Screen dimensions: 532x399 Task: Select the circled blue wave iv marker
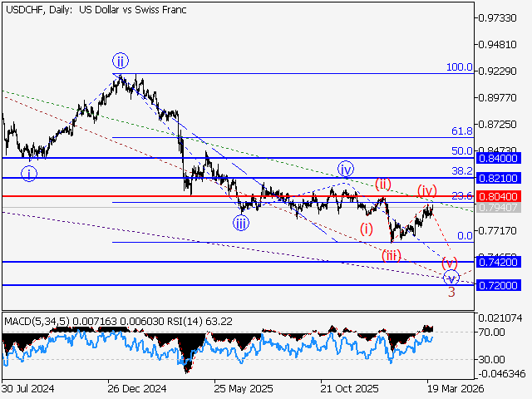click(346, 170)
